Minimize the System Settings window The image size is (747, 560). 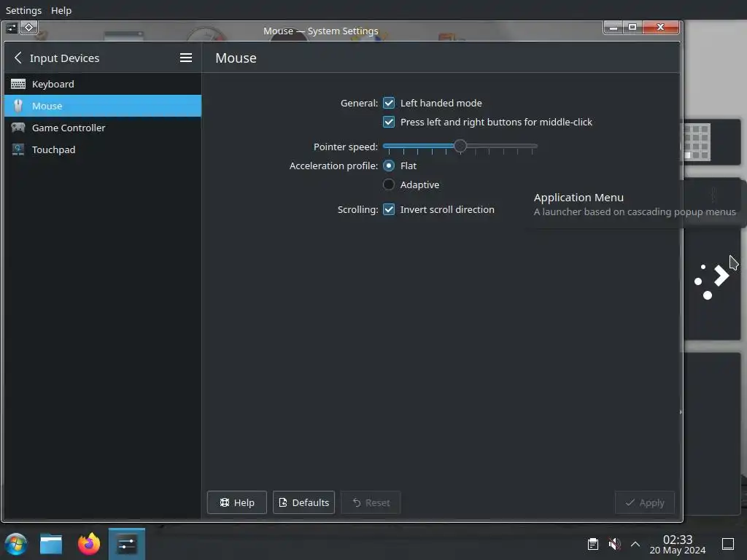tap(613, 28)
